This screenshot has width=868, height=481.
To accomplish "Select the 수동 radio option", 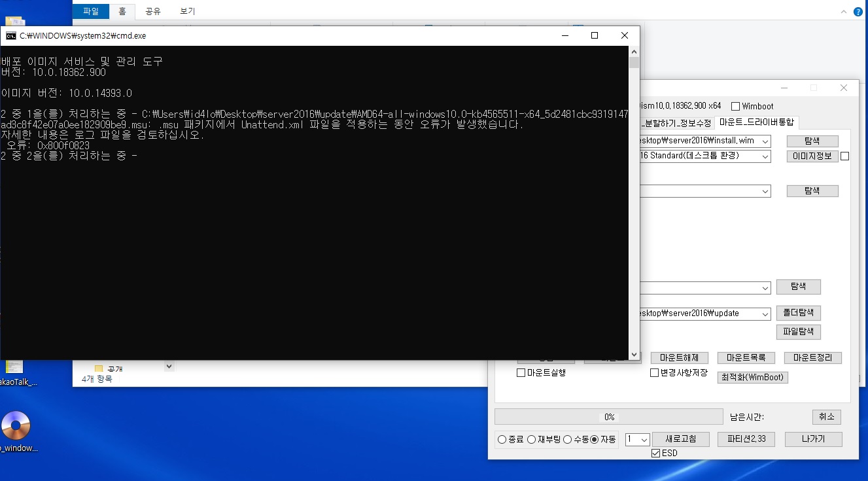I will (x=568, y=440).
